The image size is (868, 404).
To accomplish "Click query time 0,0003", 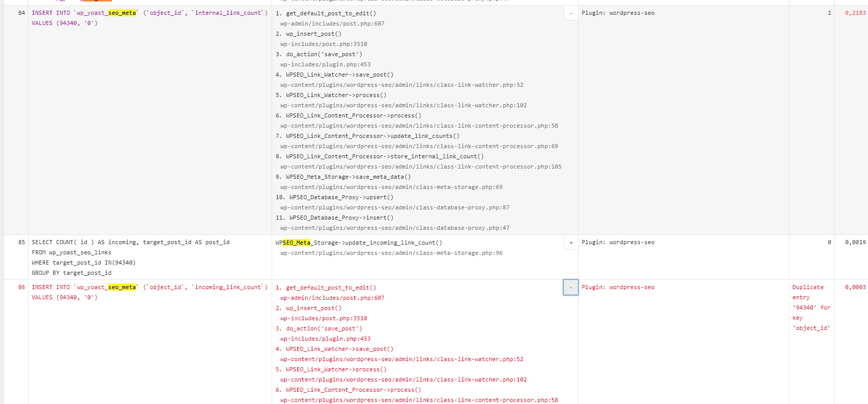I will click(x=855, y=288).
